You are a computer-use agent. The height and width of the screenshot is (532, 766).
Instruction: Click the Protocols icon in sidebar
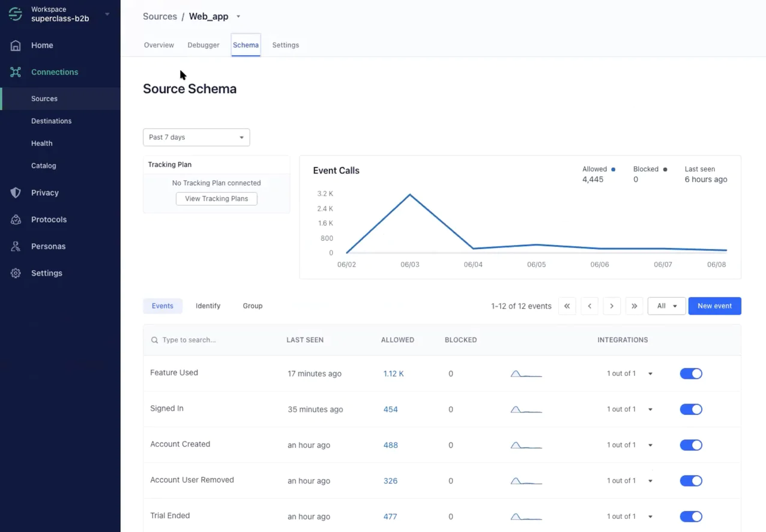click(16, 220)
